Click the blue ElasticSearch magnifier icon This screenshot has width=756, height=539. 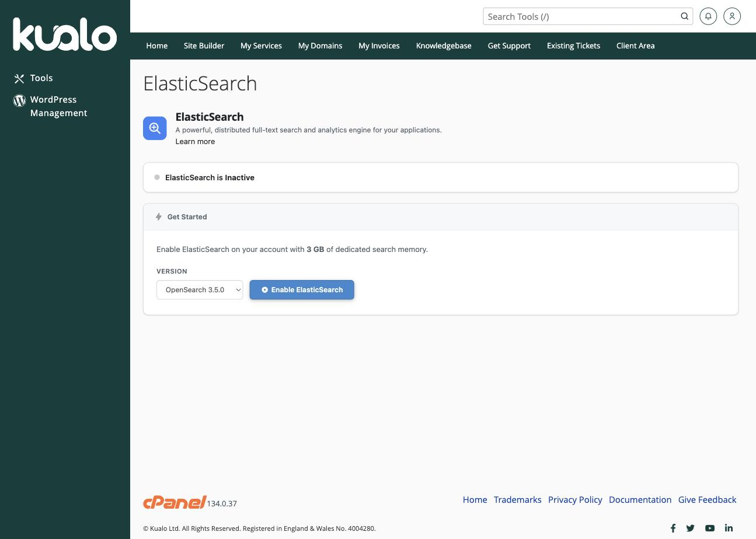point(155,128)
